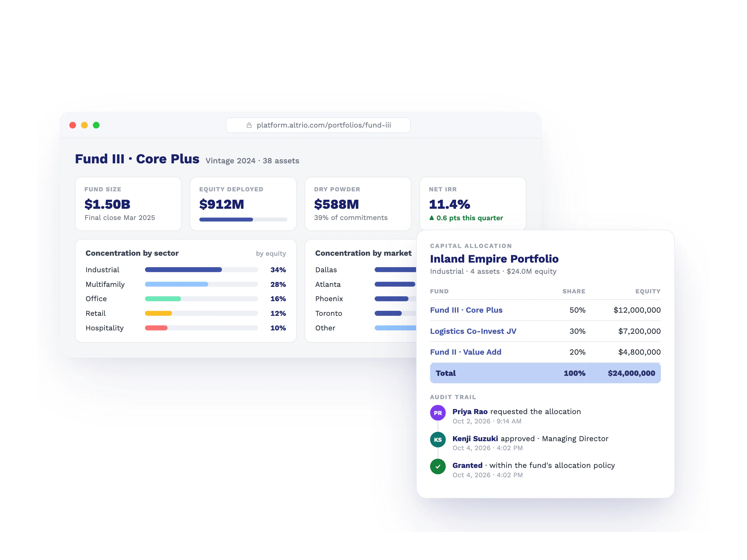Screen dimensions: 747x560
Task: Click the $12,000,000 equity cell
Action: [x=637, y=310]
